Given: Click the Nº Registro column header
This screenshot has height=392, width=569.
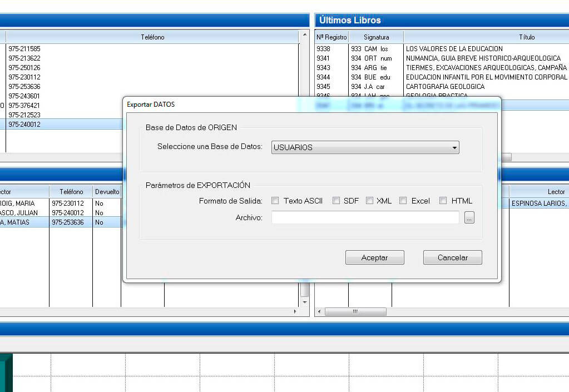Looking at the screenshot, I should pos(331,37).
